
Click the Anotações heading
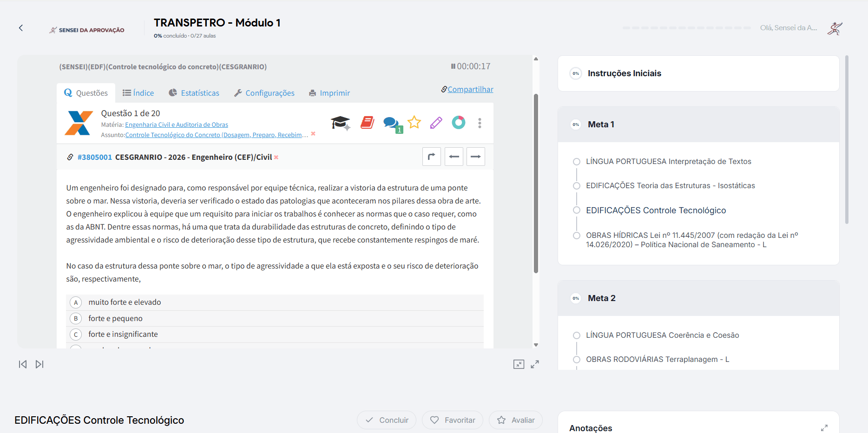coord(591,428)
